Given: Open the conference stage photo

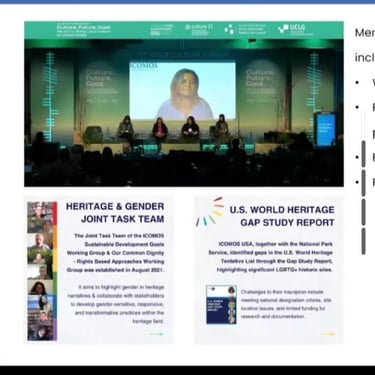Looking at the screenshot, I should point(184,104).
